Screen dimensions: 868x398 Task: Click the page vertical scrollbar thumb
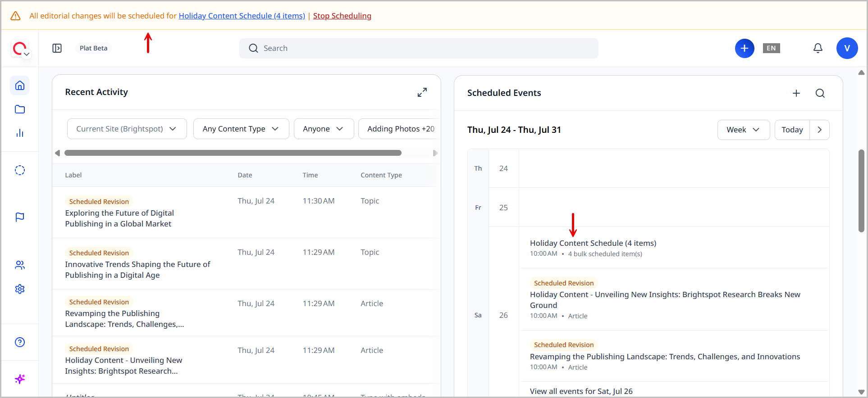(x=861, y=191)
